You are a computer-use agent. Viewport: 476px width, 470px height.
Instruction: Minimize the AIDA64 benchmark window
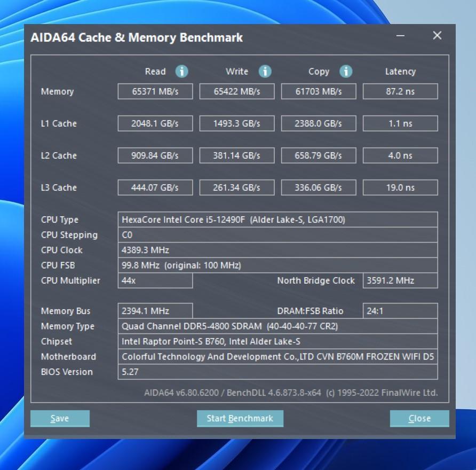[400, 36]
